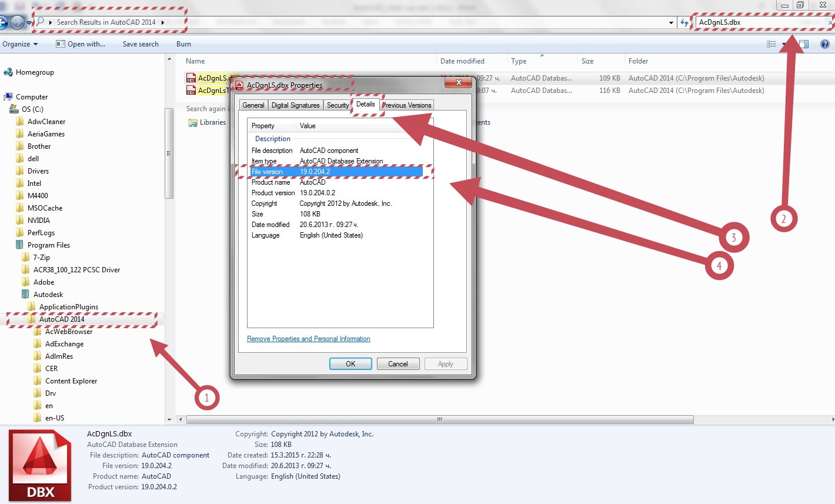The image size is (835, 504).
Task: Select the AdwCleaner folder
Action: (x=41, y=122)
